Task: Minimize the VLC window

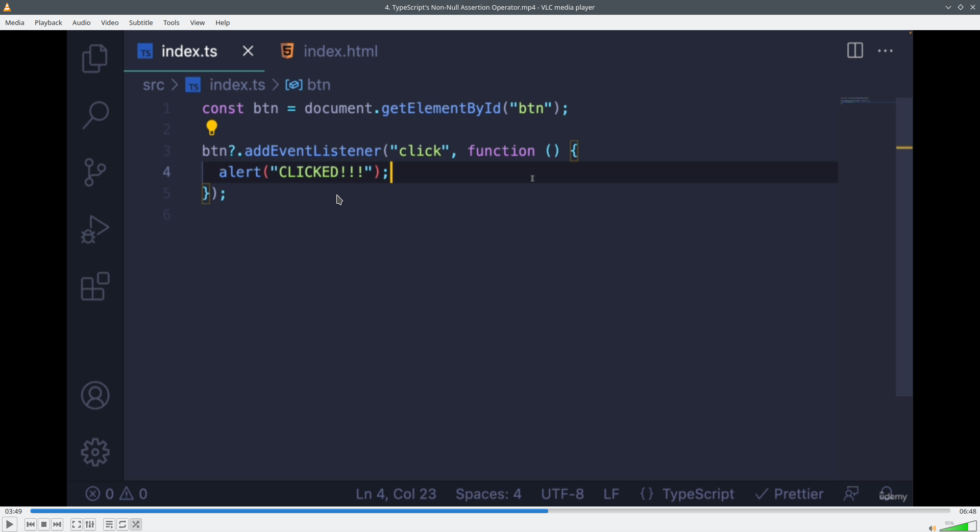Action: pyautogui.click(x=948, y=7)
